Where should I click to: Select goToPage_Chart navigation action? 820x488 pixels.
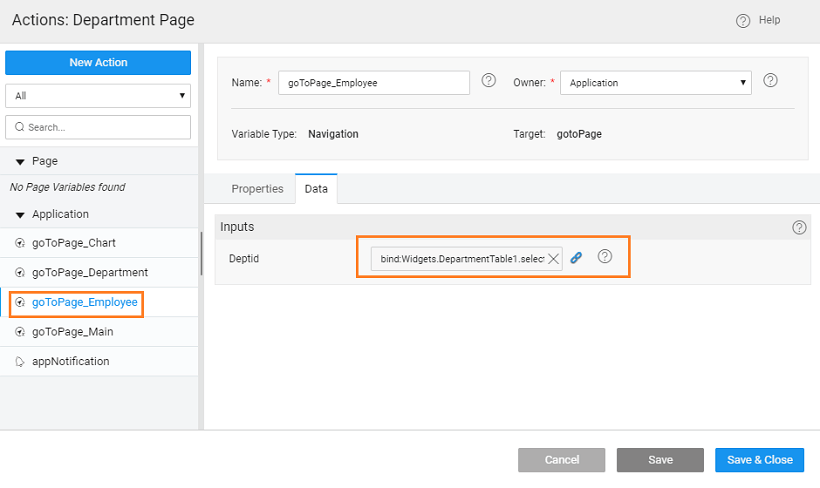coord(80,243)
